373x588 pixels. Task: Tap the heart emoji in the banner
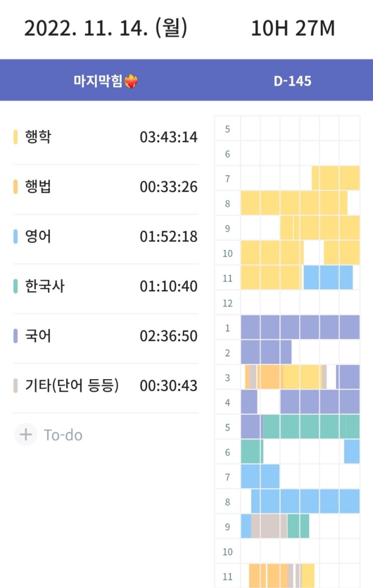pos(131,81)
